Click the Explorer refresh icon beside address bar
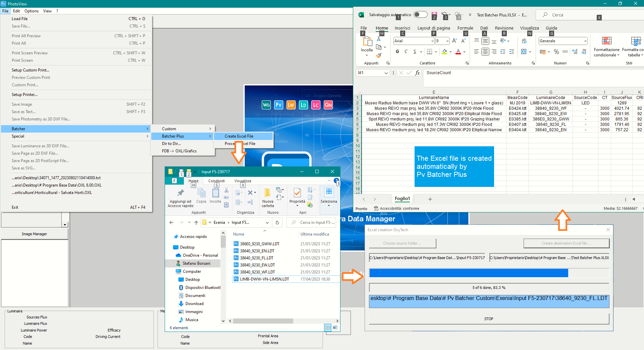The image size is (644, 350). point(277,222)
